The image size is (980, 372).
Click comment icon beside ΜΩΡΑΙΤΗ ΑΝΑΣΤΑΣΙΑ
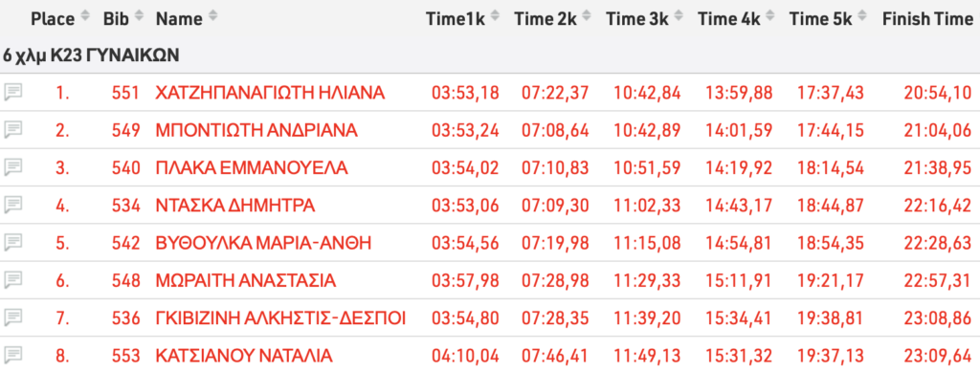click(x=13, y=280)
